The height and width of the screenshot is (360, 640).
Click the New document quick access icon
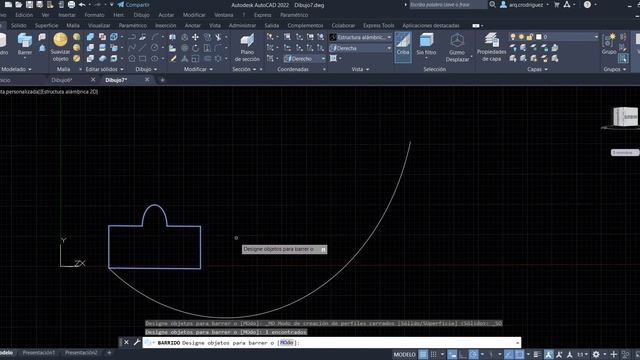[x=8, y=4]
